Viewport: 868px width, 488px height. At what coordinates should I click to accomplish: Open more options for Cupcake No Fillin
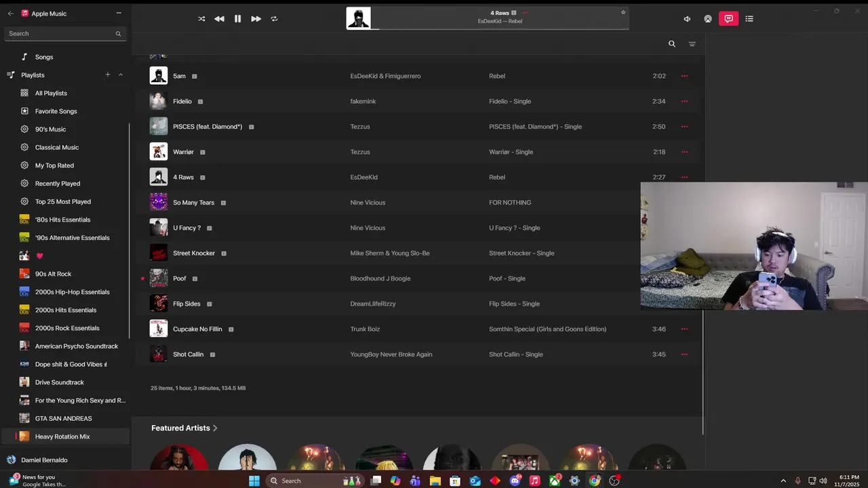pos(684,329)
